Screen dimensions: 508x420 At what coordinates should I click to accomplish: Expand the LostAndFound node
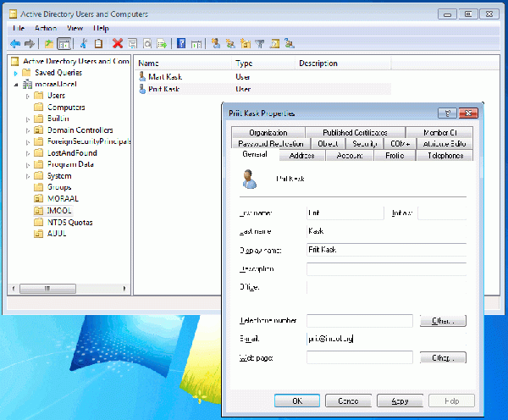[28, 153]
